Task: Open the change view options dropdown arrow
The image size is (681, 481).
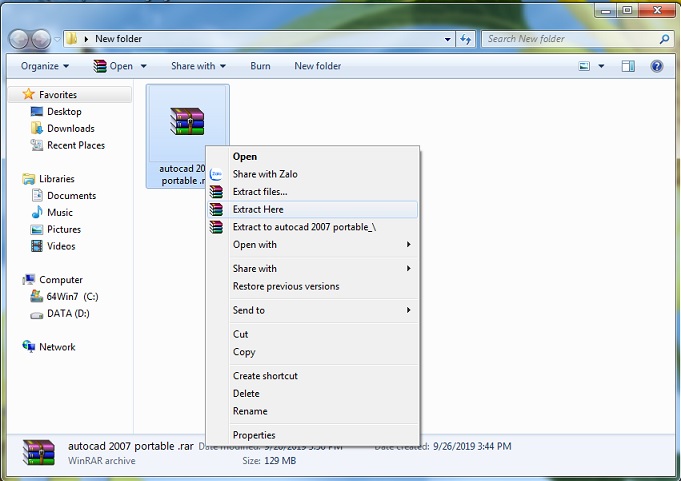Action: 601,66
